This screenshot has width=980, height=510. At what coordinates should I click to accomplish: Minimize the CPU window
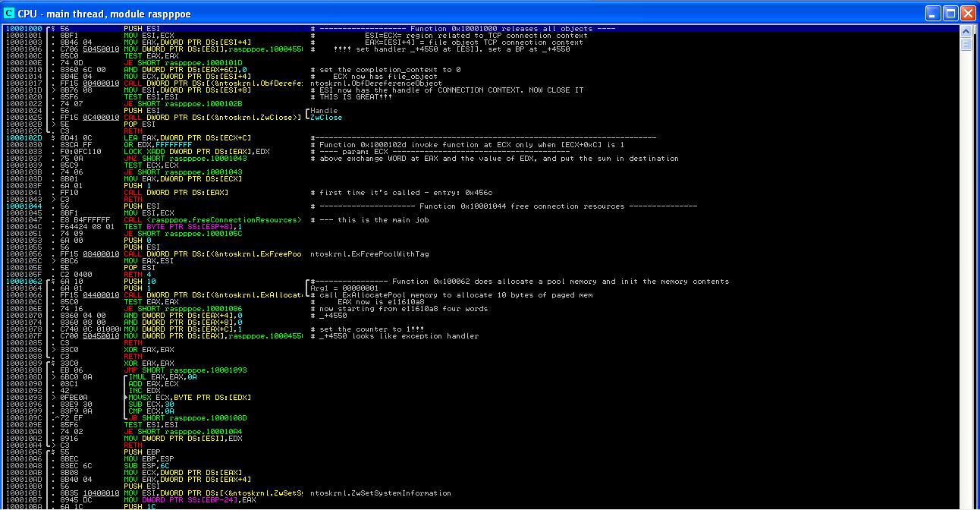pyautogui.click(x=933, y=14)
